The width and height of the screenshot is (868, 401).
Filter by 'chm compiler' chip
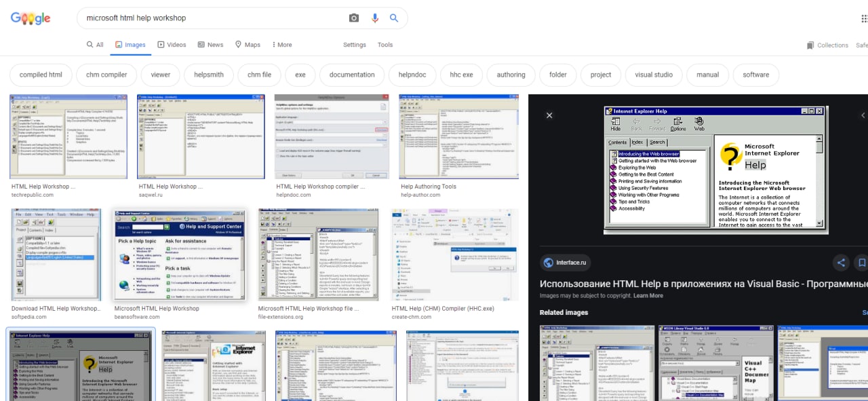tap(106, 75)
